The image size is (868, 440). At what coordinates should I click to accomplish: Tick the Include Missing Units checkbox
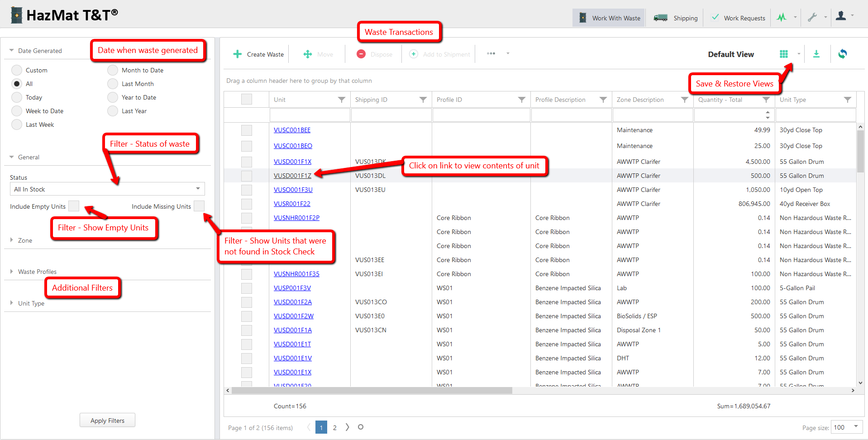click(199, 206)
